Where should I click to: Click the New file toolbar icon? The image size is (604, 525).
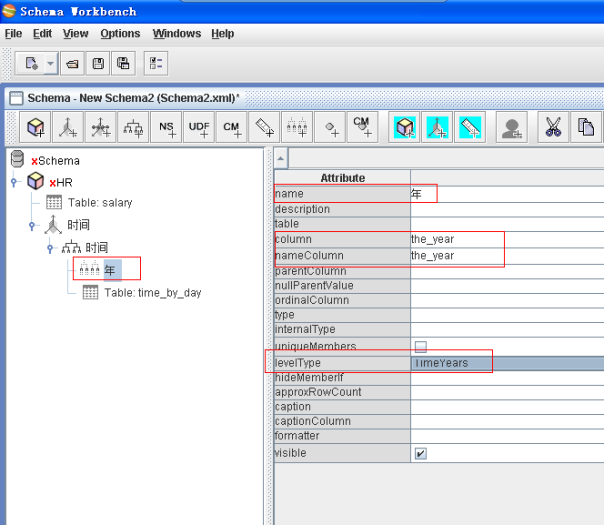click(x=31, y=63)
